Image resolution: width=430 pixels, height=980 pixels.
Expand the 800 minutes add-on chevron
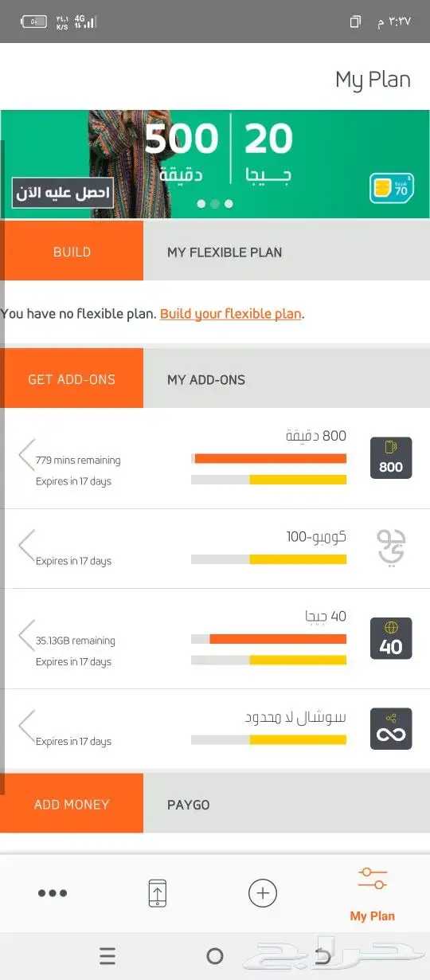pos(26,455)
